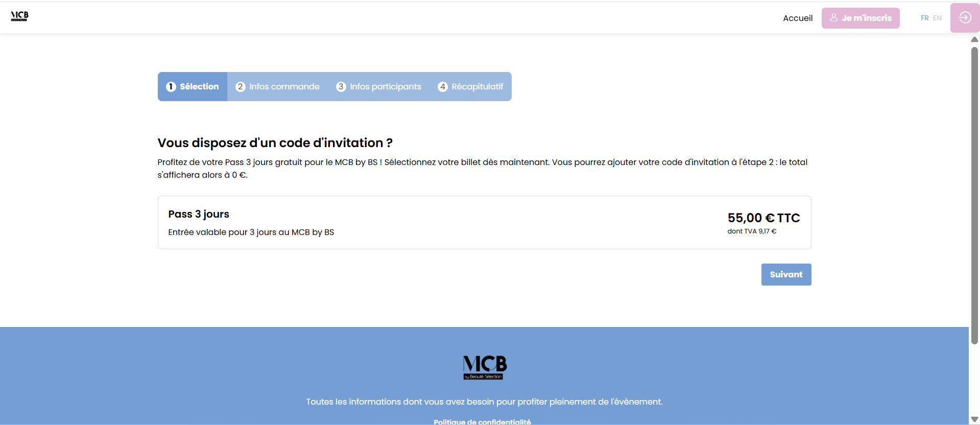Click the scrollbar up arrow
Image resolution: width=980 pixels, height=425 pixels.
[974, 39]
